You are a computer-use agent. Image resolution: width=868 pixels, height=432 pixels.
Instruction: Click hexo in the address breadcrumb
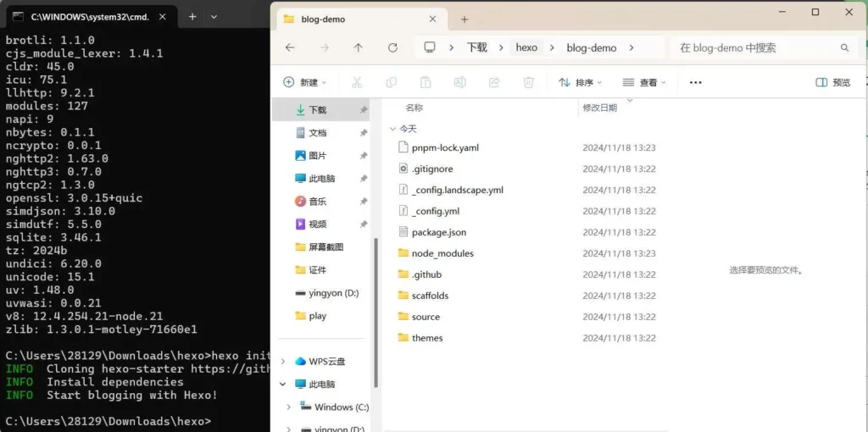pos(526,47)
